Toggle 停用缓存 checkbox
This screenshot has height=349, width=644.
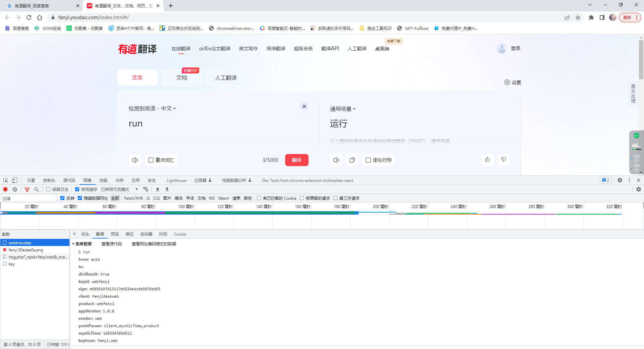[77, 189]
